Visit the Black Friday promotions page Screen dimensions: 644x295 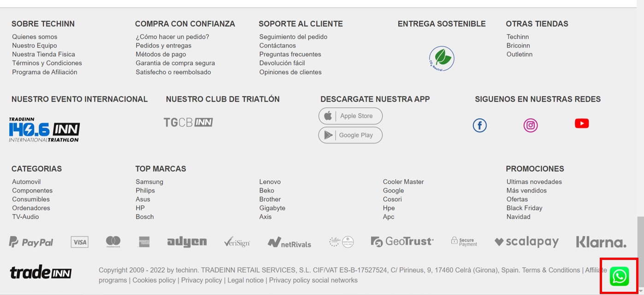pyautogui.click(x=524, y=208)
